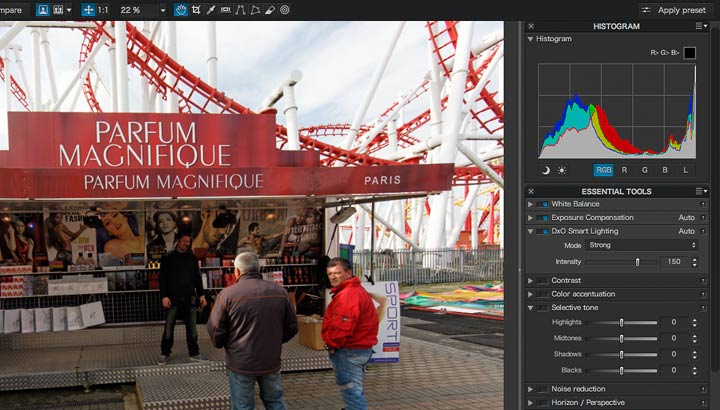The height and width of the screenshot is (410, 720).
Task: Toggle highlight clipping sun icon
Action: tap(562, 170)
